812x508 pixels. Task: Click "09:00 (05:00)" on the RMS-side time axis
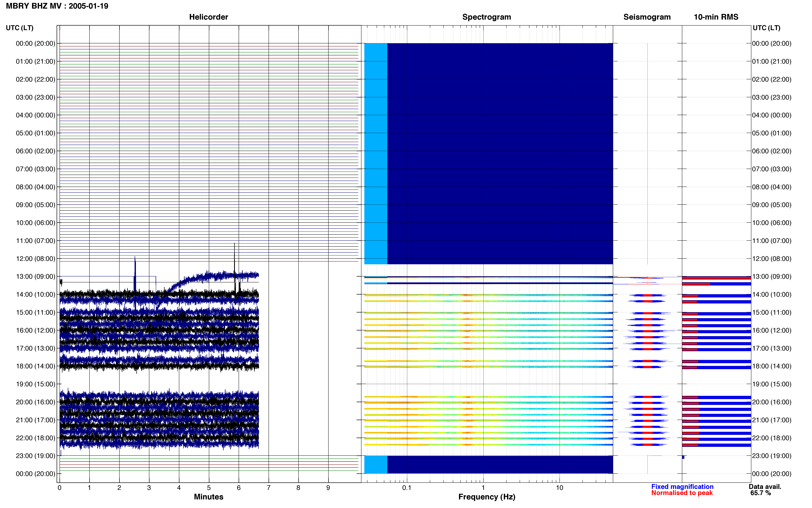pos(772,205)
